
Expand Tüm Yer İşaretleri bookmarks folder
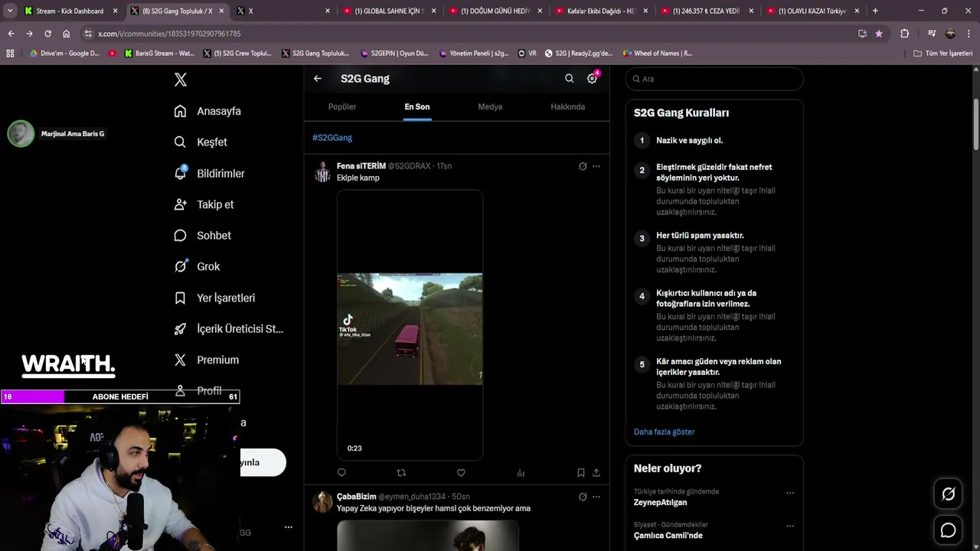point(943,54)
